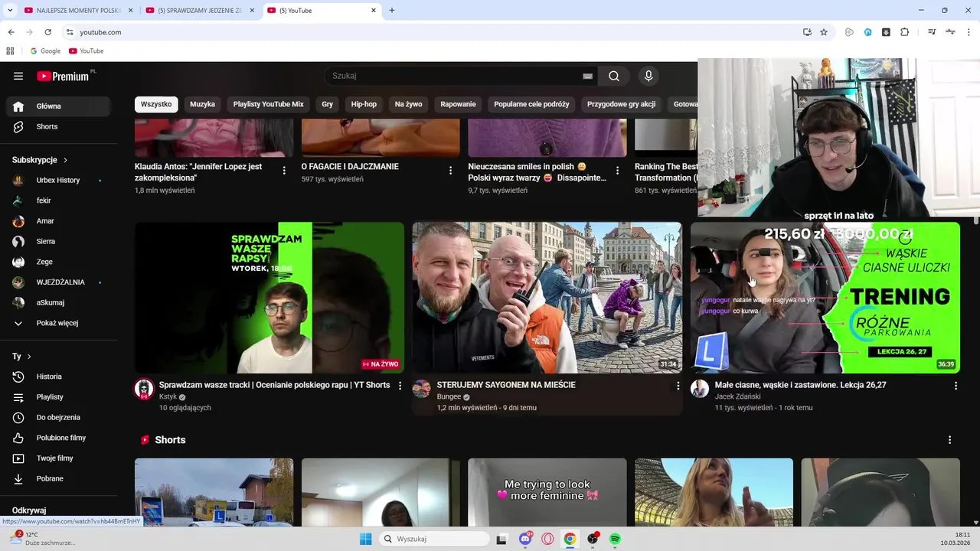Expand Pokaż więcej subscriptions list
Image resolution: width=980 pixels, height=551 pixels.
(x=59, y=323)
